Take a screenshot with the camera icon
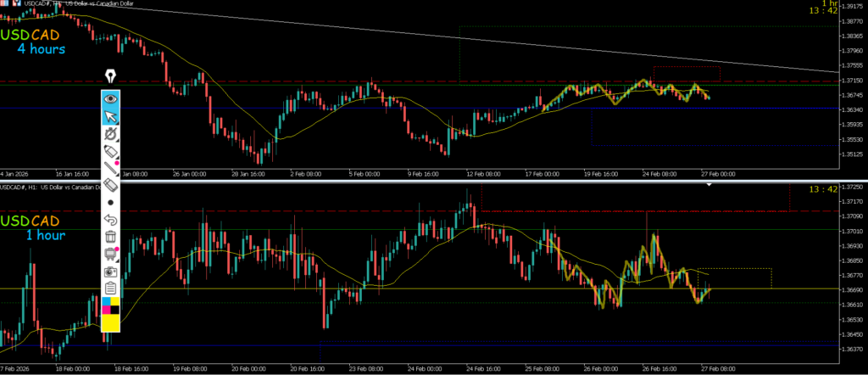Viewport: 868px width, 375px height. pos(110,271)
